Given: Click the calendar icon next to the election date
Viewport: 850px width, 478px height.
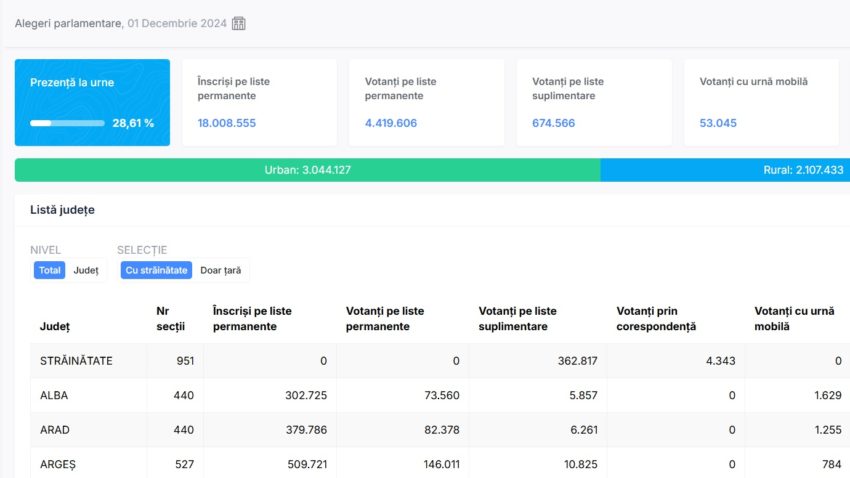Looking at the screenshot, I should point(239,23).
